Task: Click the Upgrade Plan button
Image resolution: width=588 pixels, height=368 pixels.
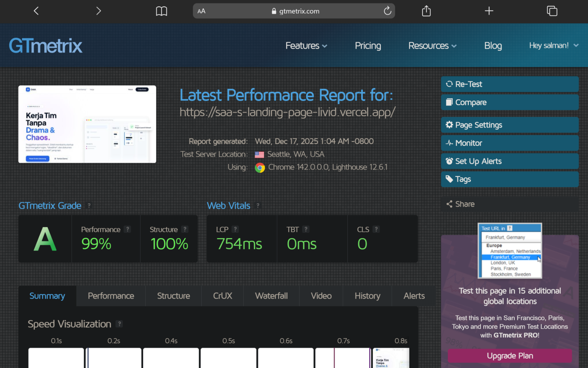Action: click(x=510, y=355)
